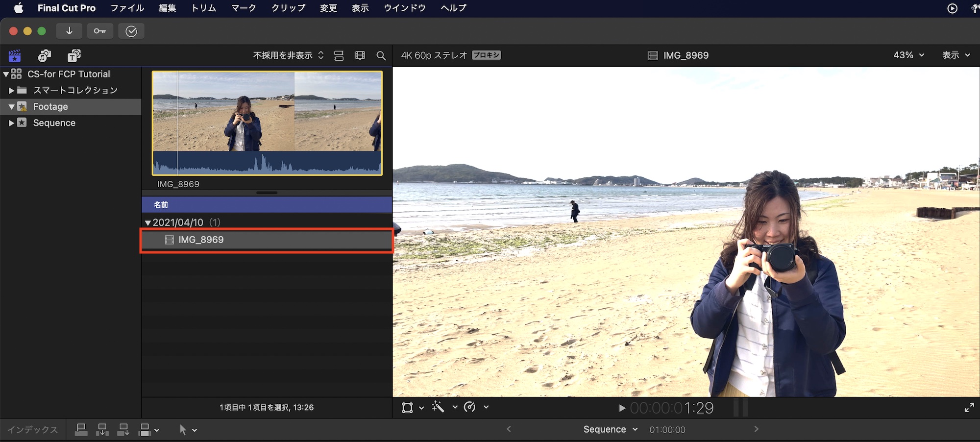This screenshot has height=442, width=980.
Task: Open the Photos and Audio sidebar
Action: tap(45, 56)
